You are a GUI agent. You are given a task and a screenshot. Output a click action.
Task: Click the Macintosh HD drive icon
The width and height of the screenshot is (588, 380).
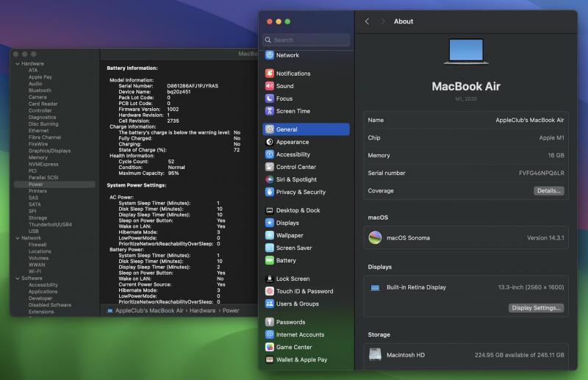(375, 354)
